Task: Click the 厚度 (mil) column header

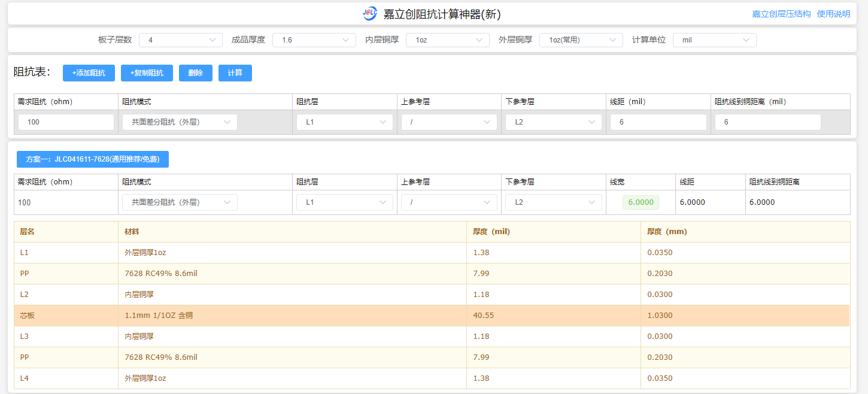Action: [x=491, y=232]
